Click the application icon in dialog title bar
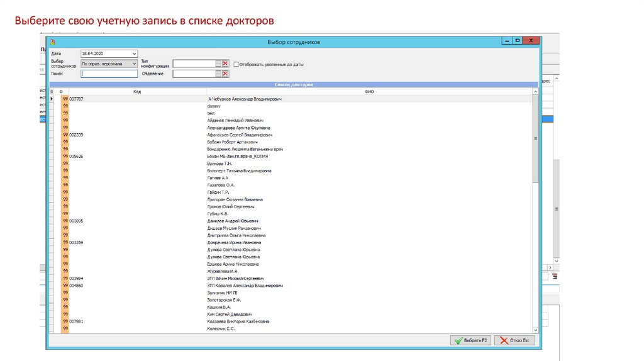This screenshot has height=361, width=644. (53, 42)
